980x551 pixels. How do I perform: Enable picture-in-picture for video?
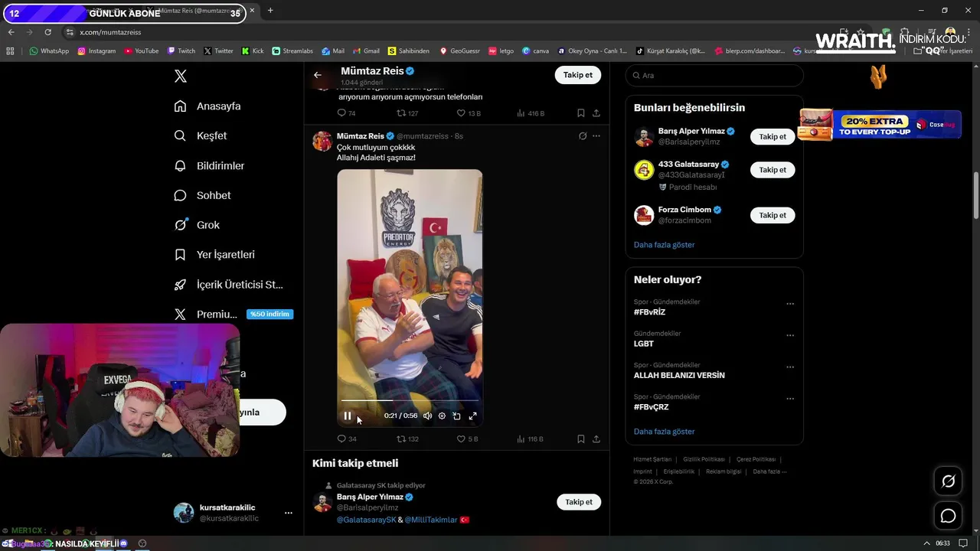[x=457, y=416]
